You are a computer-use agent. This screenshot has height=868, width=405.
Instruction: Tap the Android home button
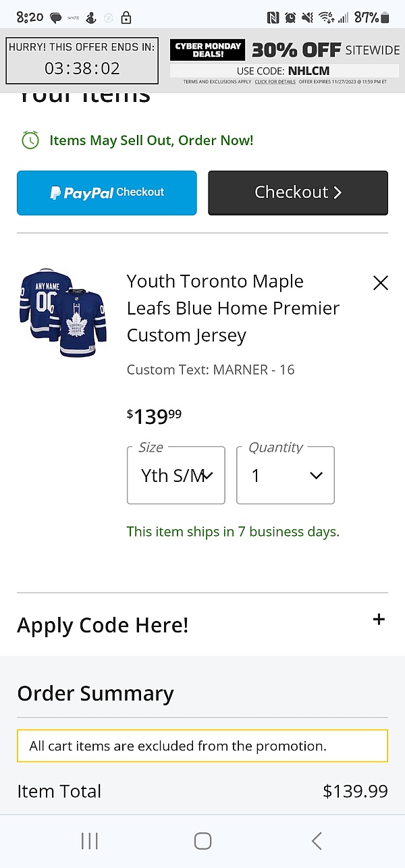pos(202,840)
